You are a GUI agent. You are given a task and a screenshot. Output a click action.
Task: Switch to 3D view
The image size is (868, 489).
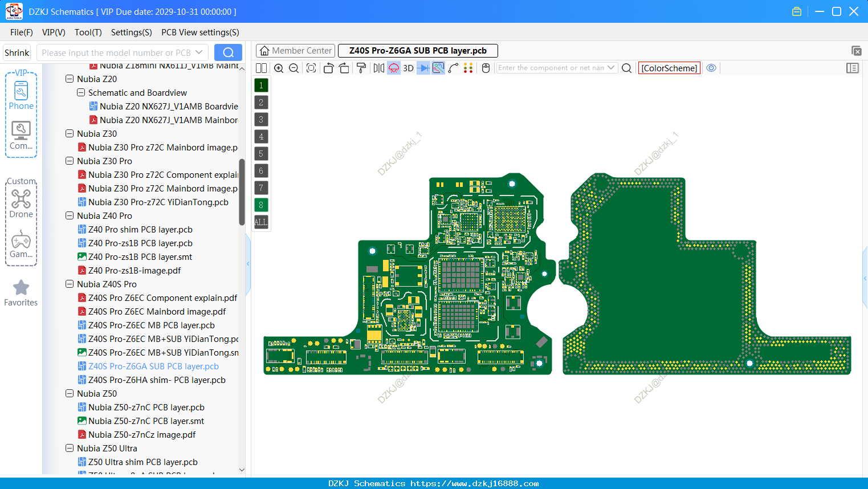click(408, 68)
